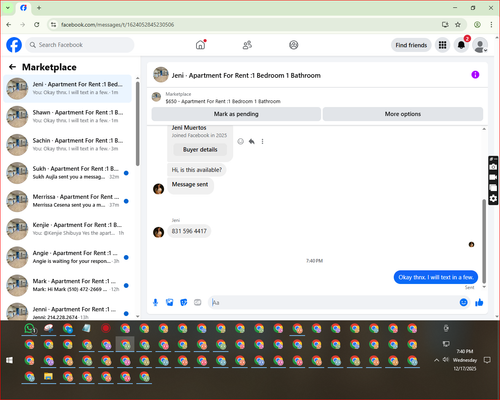Open the Groups icon in top navigation
The image size is (500, 400).
(294, 45)
